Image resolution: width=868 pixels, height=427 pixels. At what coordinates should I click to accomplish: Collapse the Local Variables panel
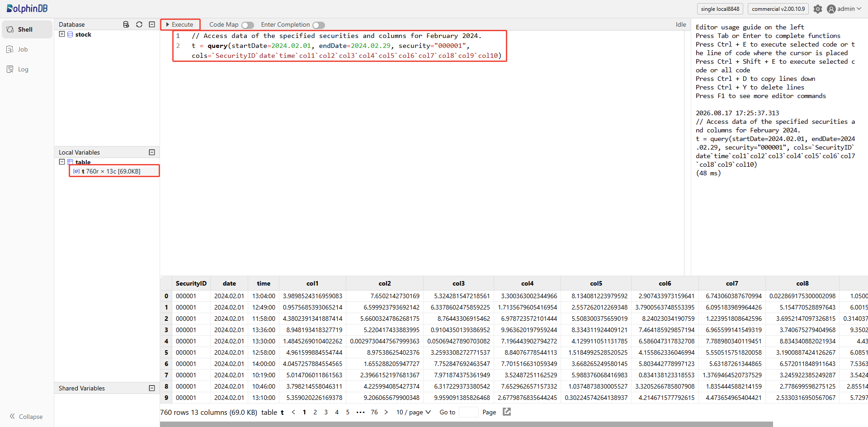coord(152,152)
